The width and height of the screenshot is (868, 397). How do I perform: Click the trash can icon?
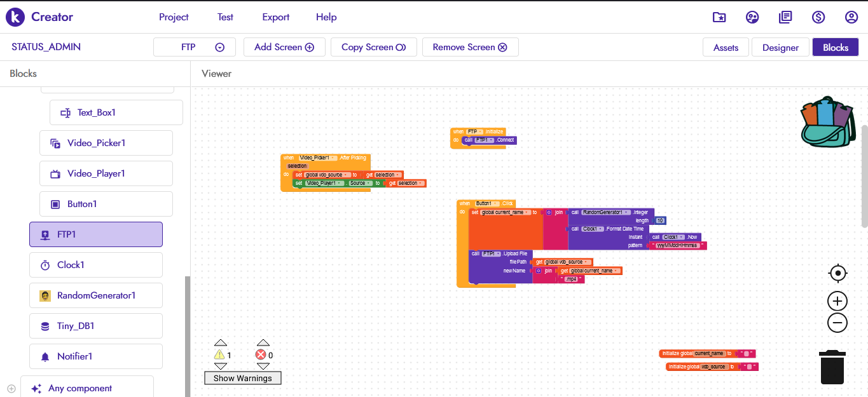click(832, 367)
